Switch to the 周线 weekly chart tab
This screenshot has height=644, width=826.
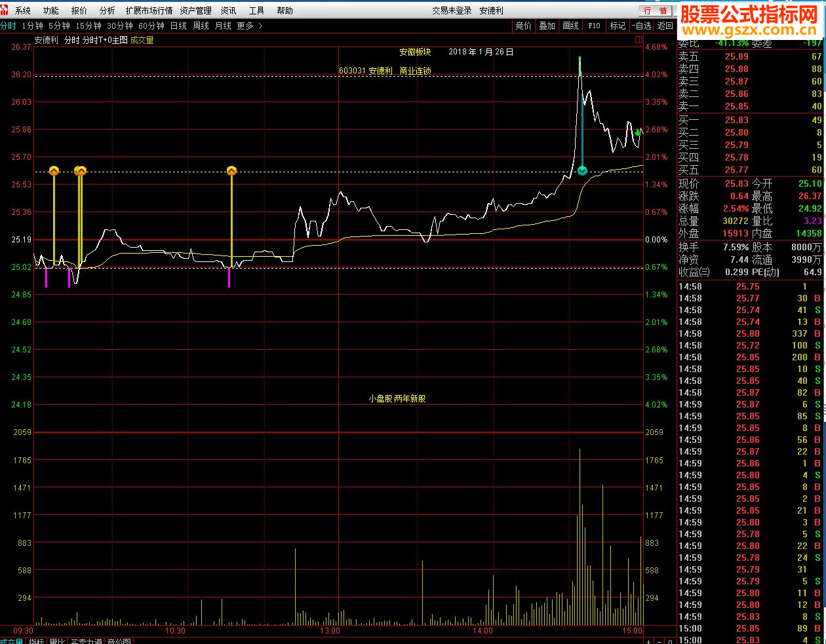pyautogui.click(x=201, y=26)
